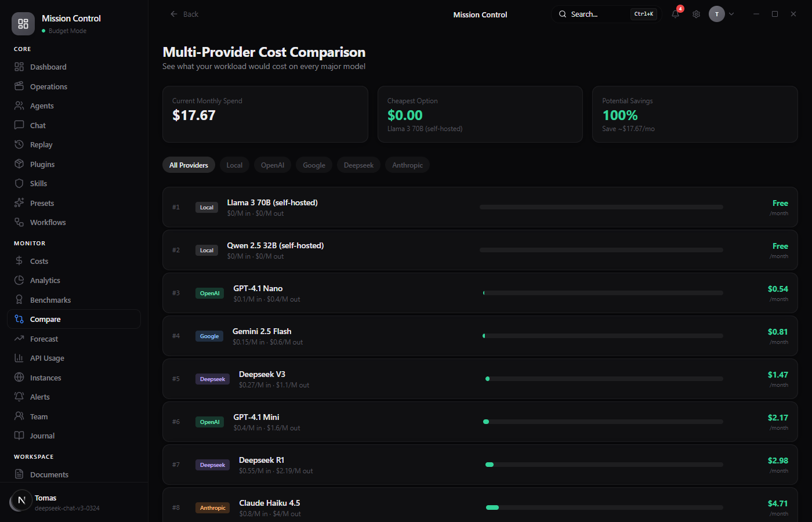
Task: Click '$0.55/M in · $2.19/M out' pricing text
Action: [x=275, y=471]
